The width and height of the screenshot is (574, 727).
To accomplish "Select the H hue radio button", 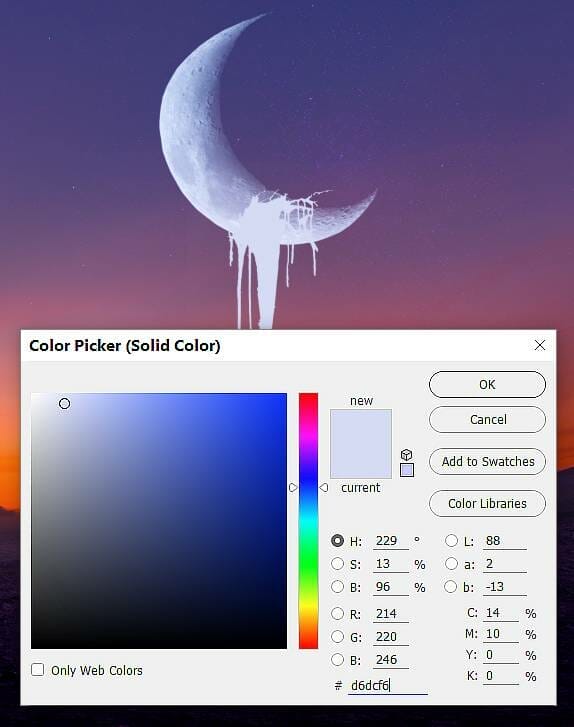I will pos(338,541).
